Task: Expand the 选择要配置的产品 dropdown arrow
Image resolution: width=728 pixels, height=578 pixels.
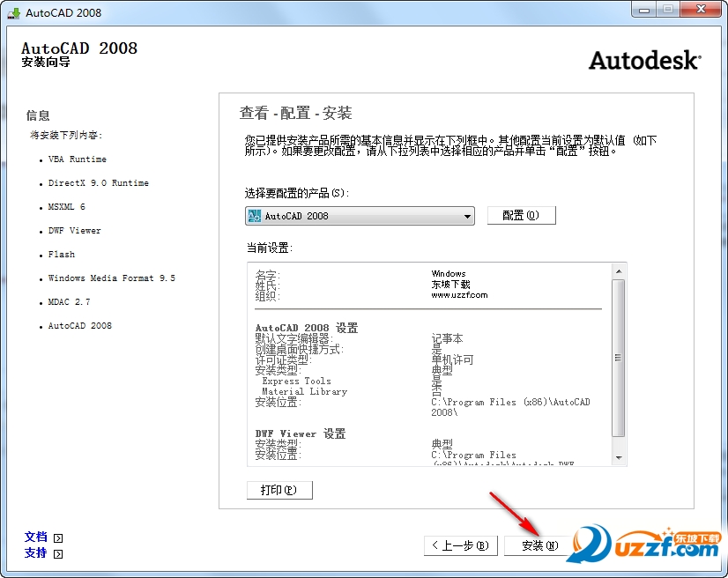Action: coord(467,216)
